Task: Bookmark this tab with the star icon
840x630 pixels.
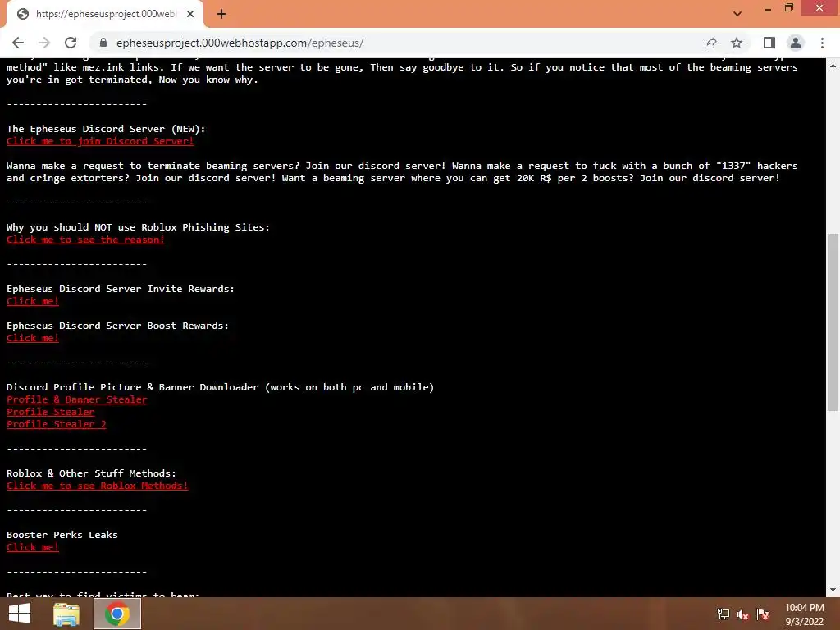Action: coord(737,43)
